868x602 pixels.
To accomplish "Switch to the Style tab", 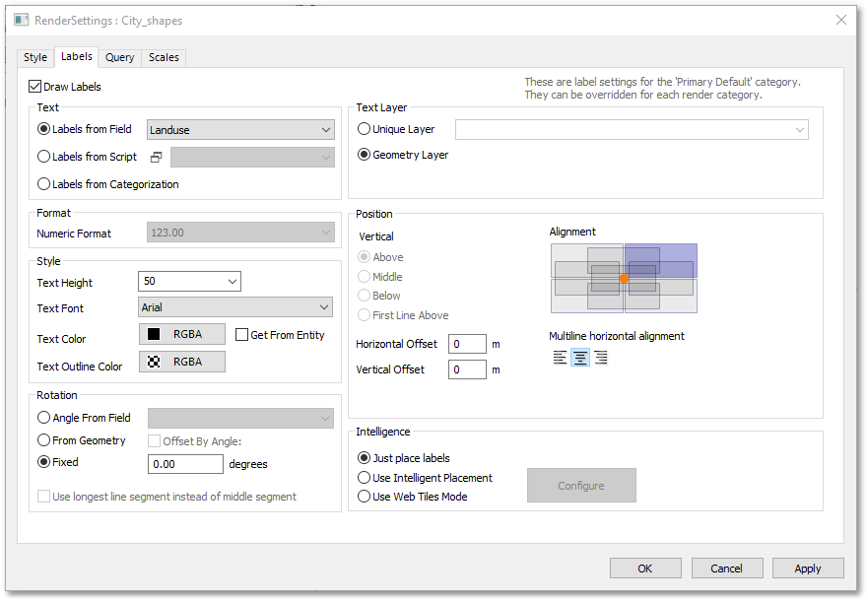I will click(35, 57).
